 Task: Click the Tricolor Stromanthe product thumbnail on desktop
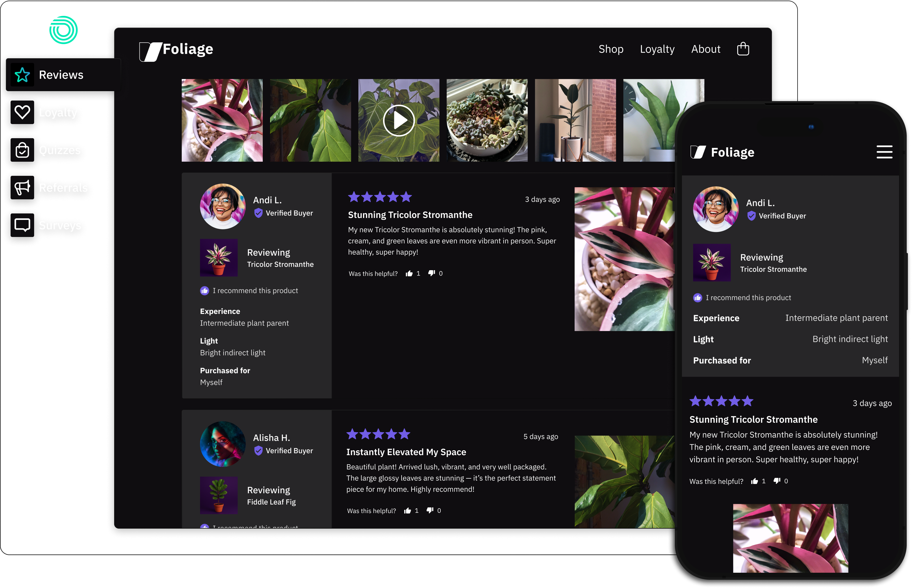click(x=219, y=258)
